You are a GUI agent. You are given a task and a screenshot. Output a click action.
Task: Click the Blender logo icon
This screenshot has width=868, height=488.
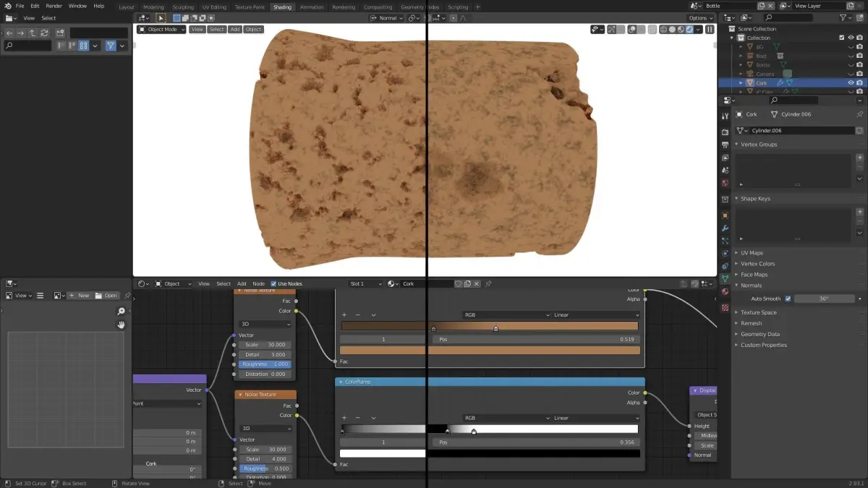pyautogui.click(x=7, y=6)
